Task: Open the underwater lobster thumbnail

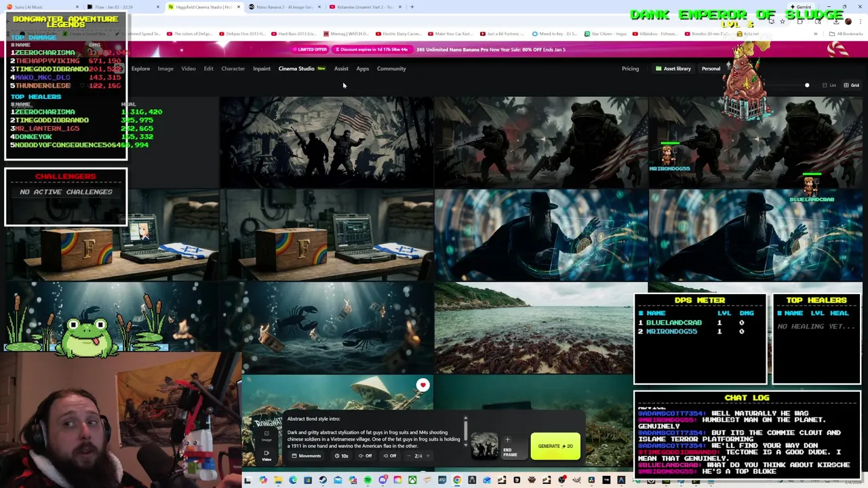Action: (x=326, y=327)
